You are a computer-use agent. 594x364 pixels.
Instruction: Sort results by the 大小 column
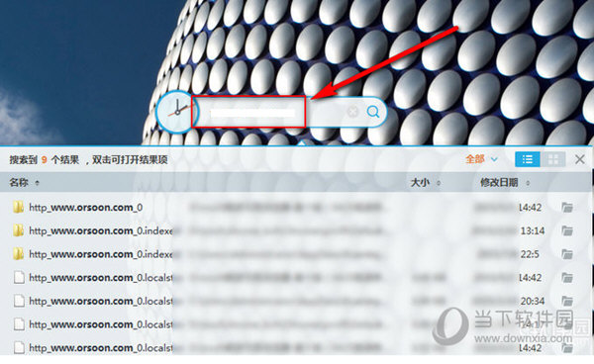coord(426,183)
